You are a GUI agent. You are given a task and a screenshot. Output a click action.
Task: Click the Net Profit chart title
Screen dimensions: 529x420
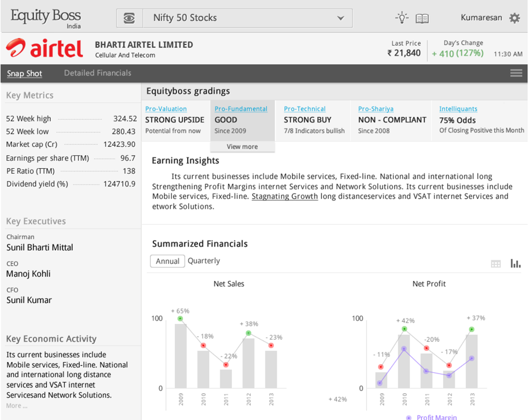pos(429,284)
